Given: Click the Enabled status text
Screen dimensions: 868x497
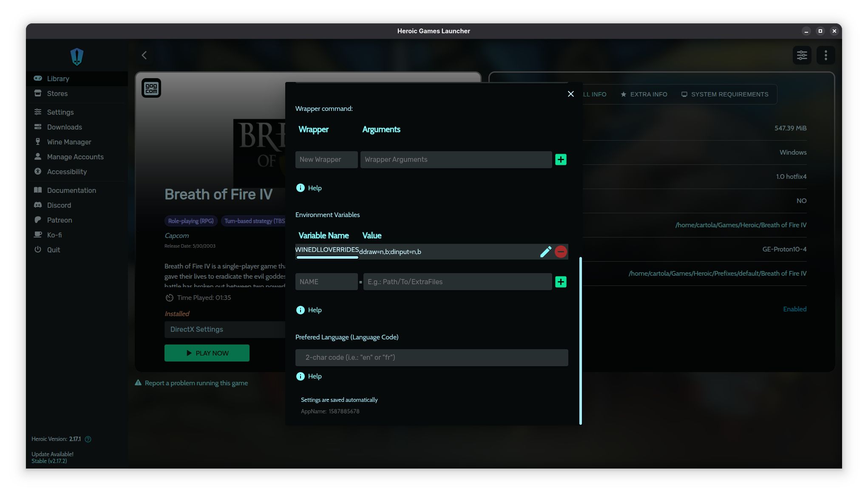Looking at the screenshot, I should 795,309.
